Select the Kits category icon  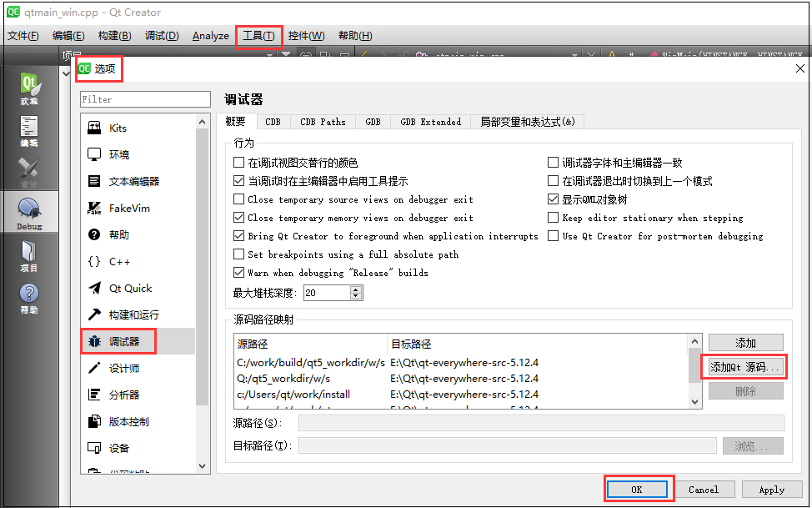[x=94, y=128]
